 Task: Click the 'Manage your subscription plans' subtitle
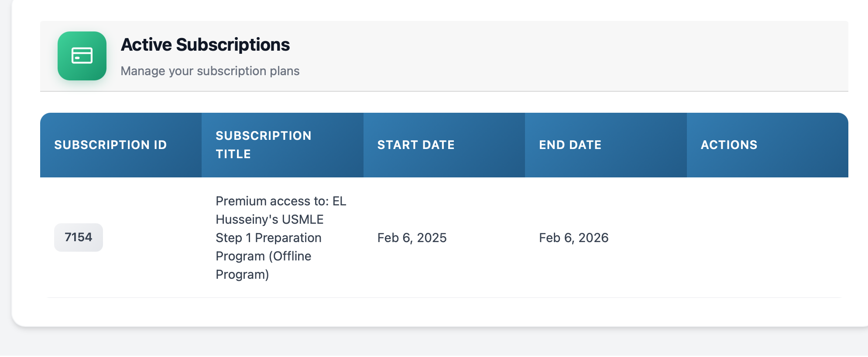click(210, 71)
